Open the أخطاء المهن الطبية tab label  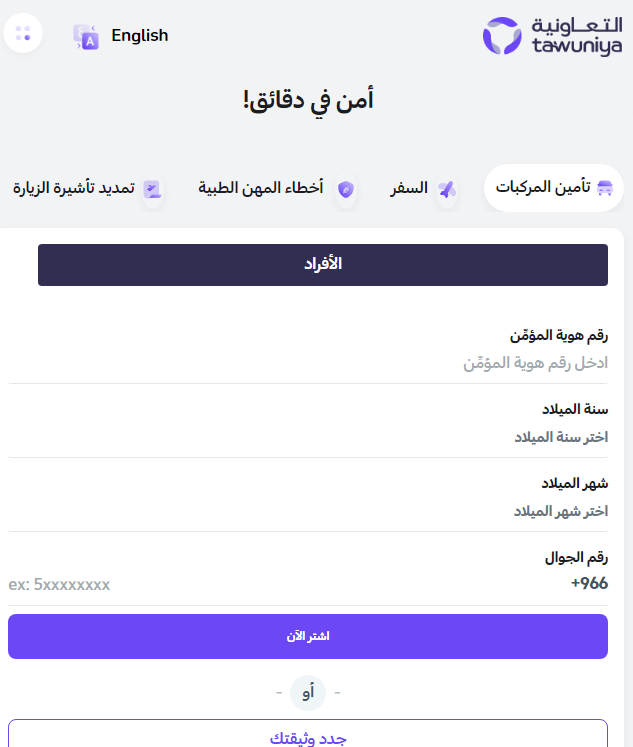click(x=260, y=188)
